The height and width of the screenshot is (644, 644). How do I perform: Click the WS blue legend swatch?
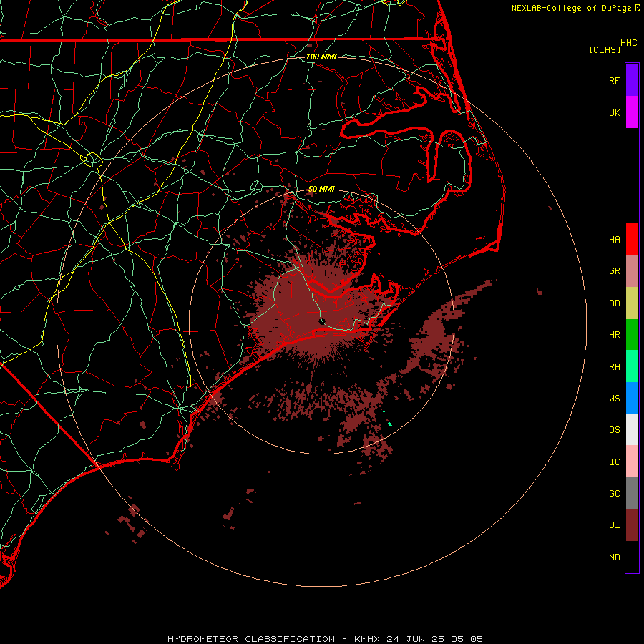pos(632,398)
